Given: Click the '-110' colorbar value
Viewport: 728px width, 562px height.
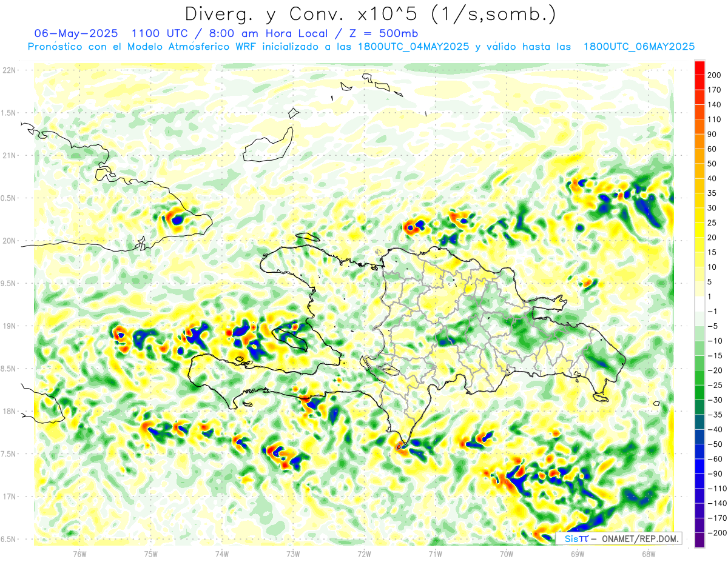Looking at the screenshot, I should coord(718,488).
